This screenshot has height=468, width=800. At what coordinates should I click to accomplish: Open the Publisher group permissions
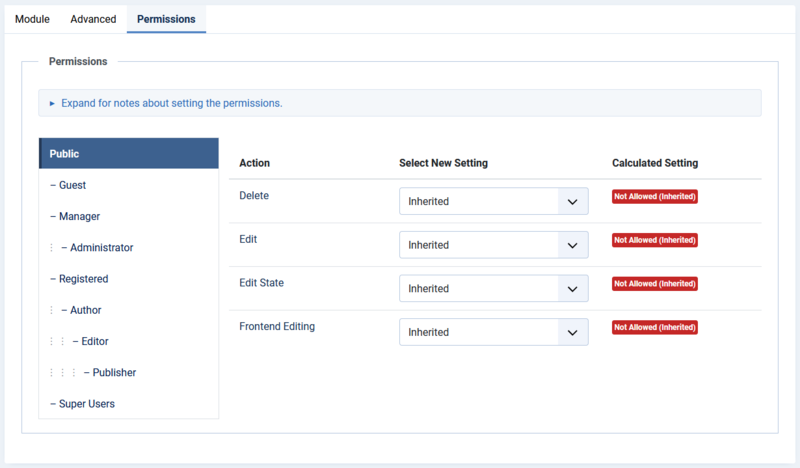[x=129, y=373]
